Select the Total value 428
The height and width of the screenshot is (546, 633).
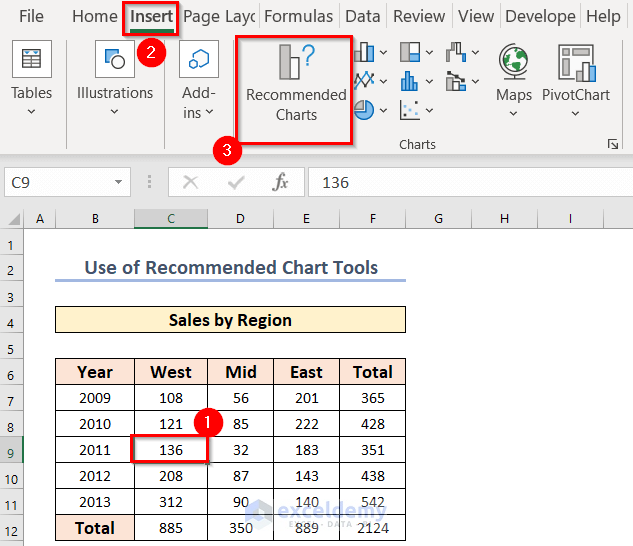[x=373, y=424]
